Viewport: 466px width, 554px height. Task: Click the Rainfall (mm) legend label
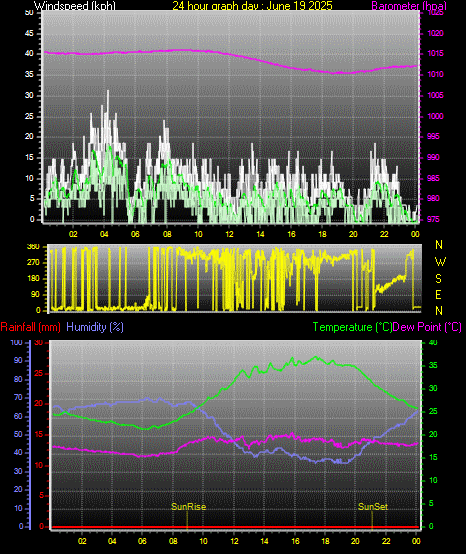coord(30,327)
